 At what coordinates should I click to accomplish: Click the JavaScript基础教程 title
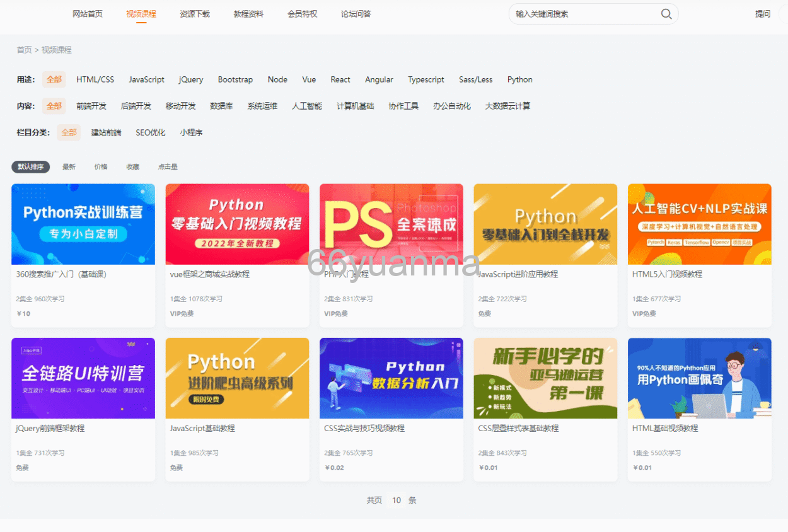coord(202,428)
